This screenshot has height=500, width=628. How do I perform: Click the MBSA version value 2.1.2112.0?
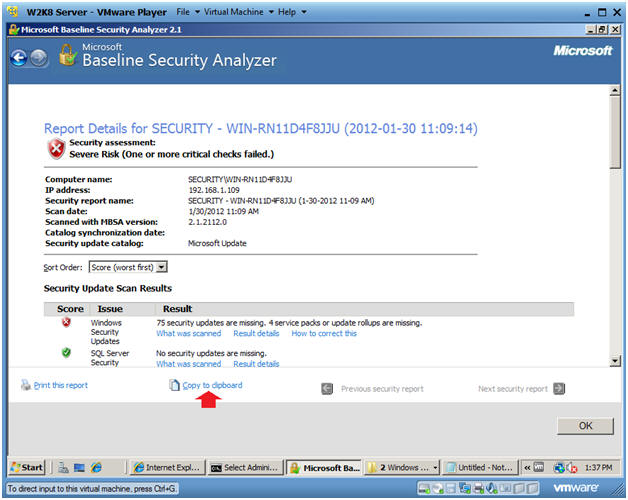[x=207, y=222]
